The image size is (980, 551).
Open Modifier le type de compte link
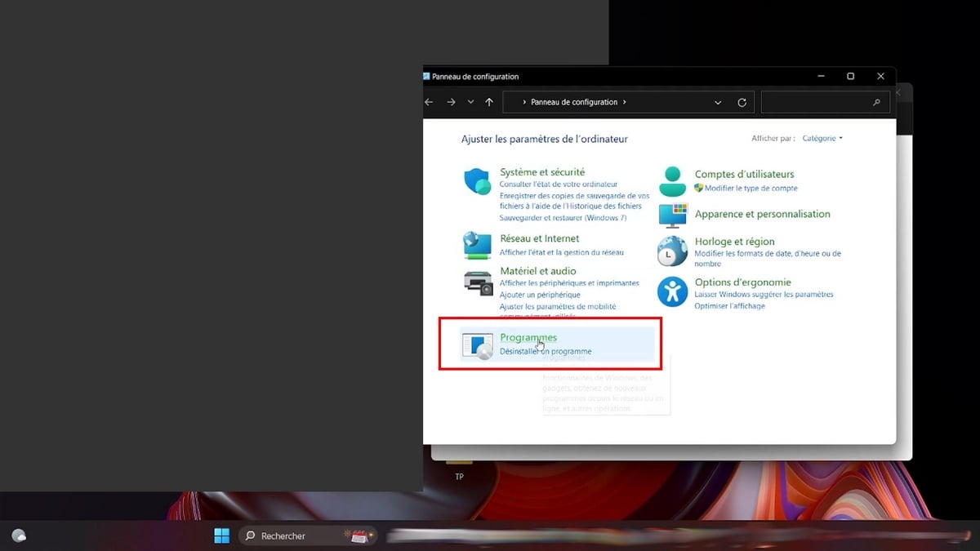[751, 189]
